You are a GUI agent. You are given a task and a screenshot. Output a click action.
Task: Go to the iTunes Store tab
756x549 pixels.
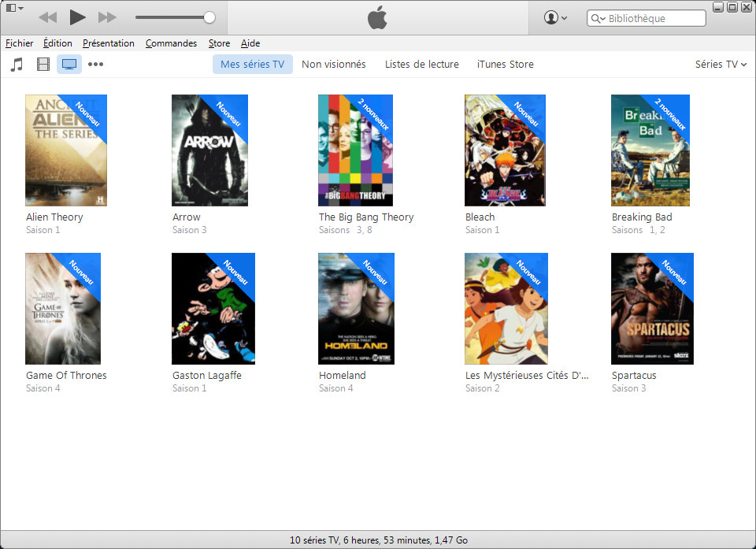tap(505, 65)
